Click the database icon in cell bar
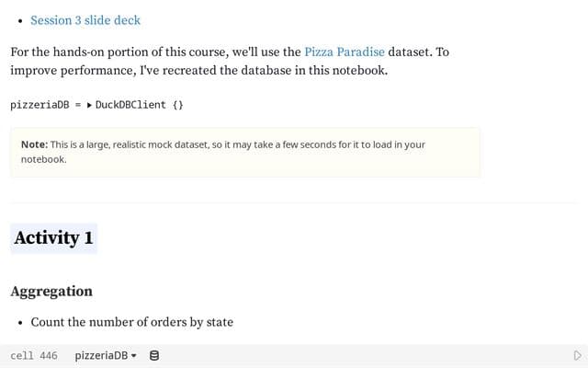Screen dimensions: 588x368 [x=154, y=355]
